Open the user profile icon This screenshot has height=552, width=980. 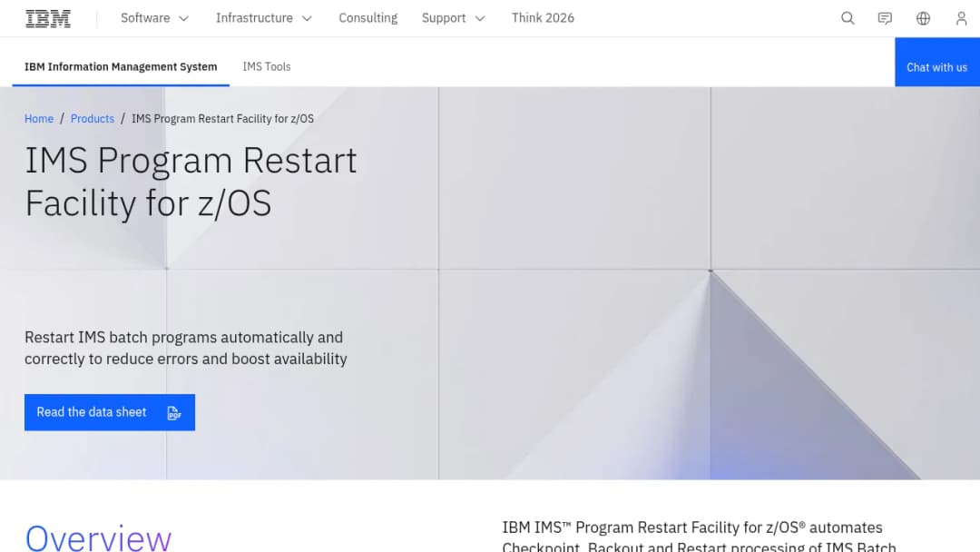961,18
